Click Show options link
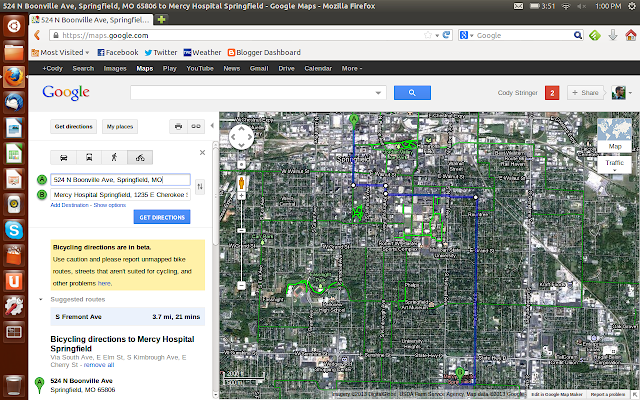This screenshot has height=400, width=640. [109, 205]
